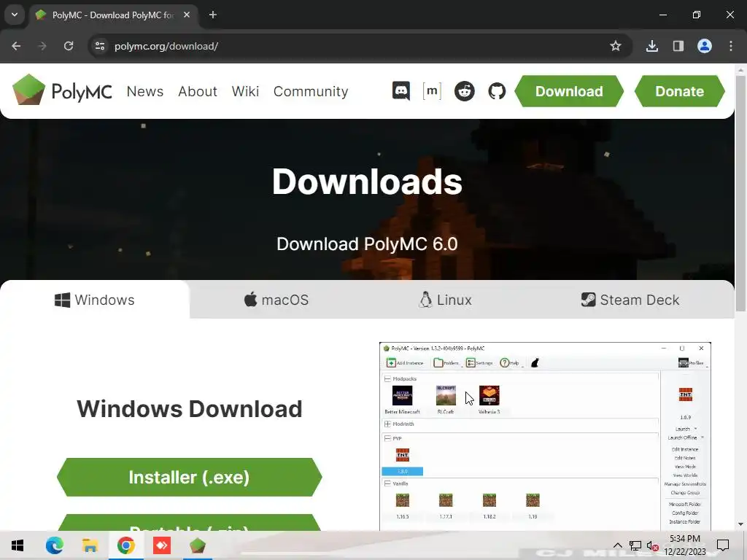This screenshot has width=747, height=560.
Task: Open File Explorer from taskbar
Action: 90,545
